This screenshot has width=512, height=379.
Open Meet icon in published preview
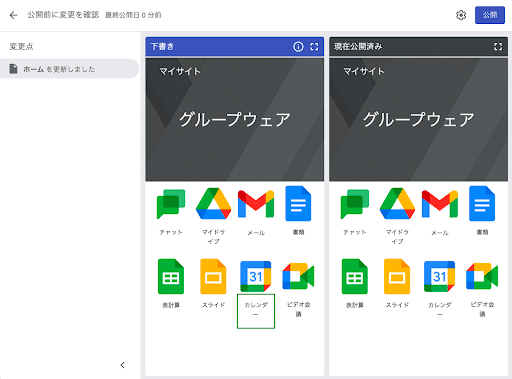(x=482, y=276)
